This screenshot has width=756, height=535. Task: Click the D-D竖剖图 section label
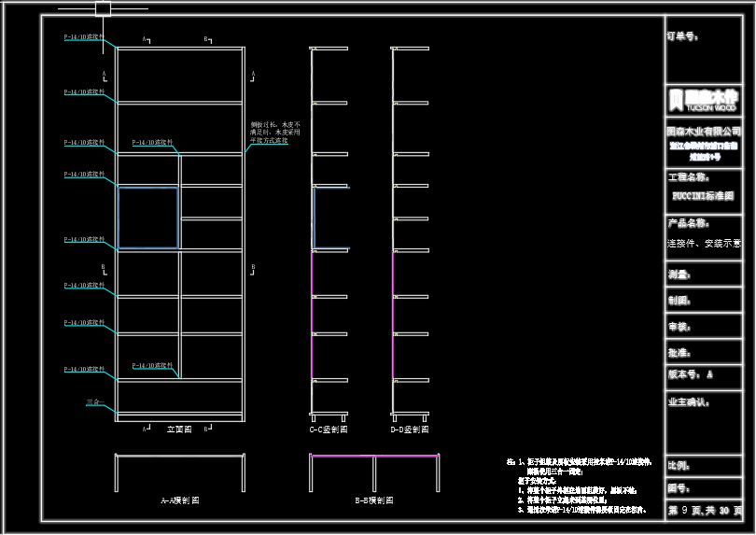(409, 430)
